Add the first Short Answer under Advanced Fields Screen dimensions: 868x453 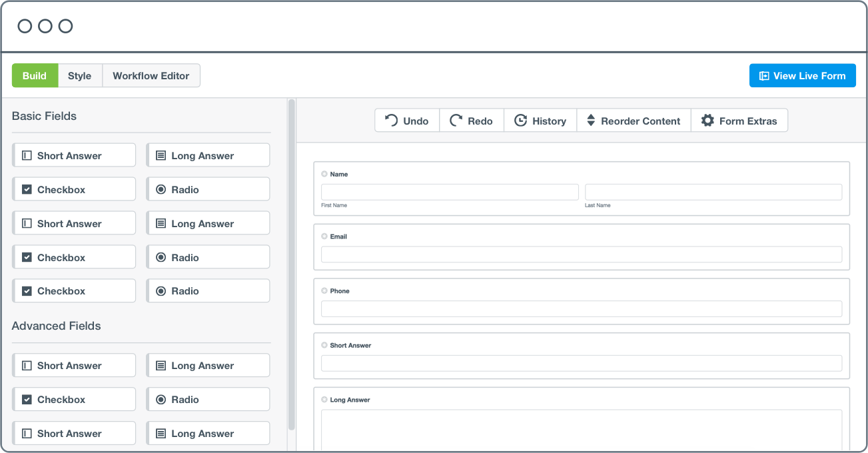(74, 365)
